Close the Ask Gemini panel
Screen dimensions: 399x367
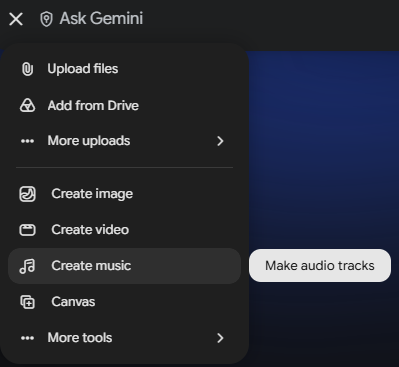click(16, 19)
